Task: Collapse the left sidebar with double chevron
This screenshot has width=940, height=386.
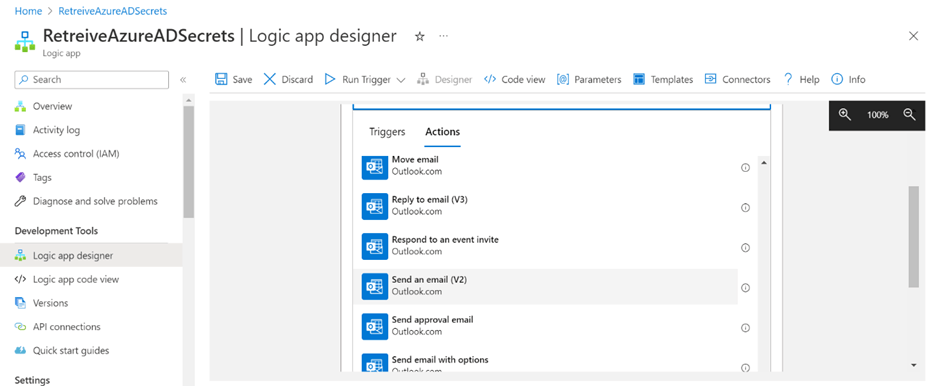Action: pyautogui.click(x=183, y=80)
